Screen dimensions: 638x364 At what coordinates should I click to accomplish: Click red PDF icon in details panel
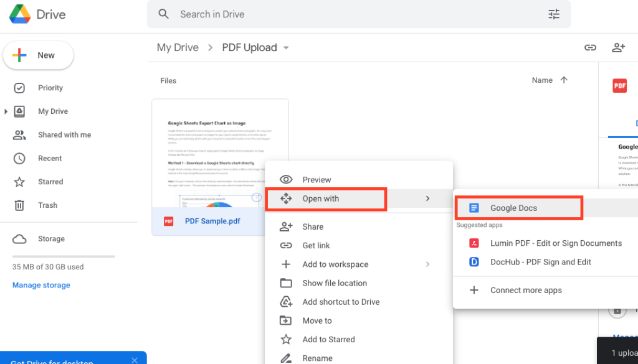pyautogui.click(x=620, y=86)
